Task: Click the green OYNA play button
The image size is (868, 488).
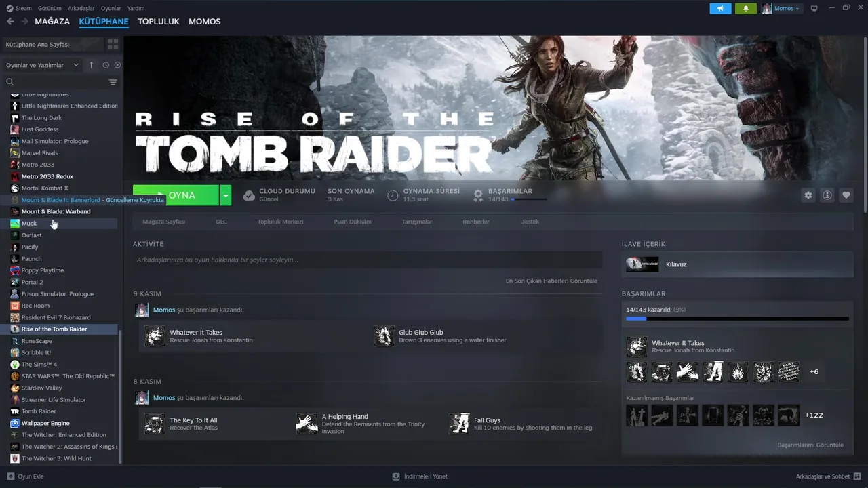Action: pos(176,195)
